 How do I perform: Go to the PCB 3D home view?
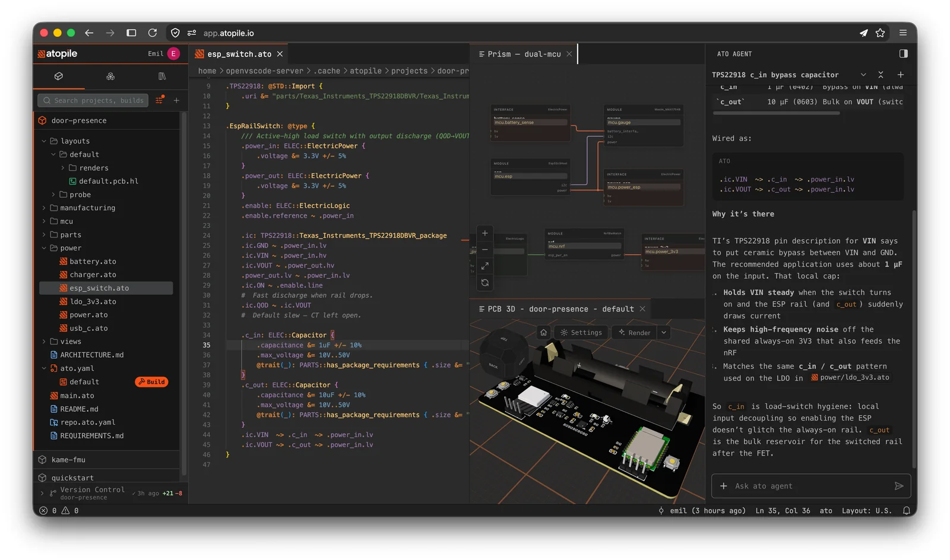pos(543,333)
